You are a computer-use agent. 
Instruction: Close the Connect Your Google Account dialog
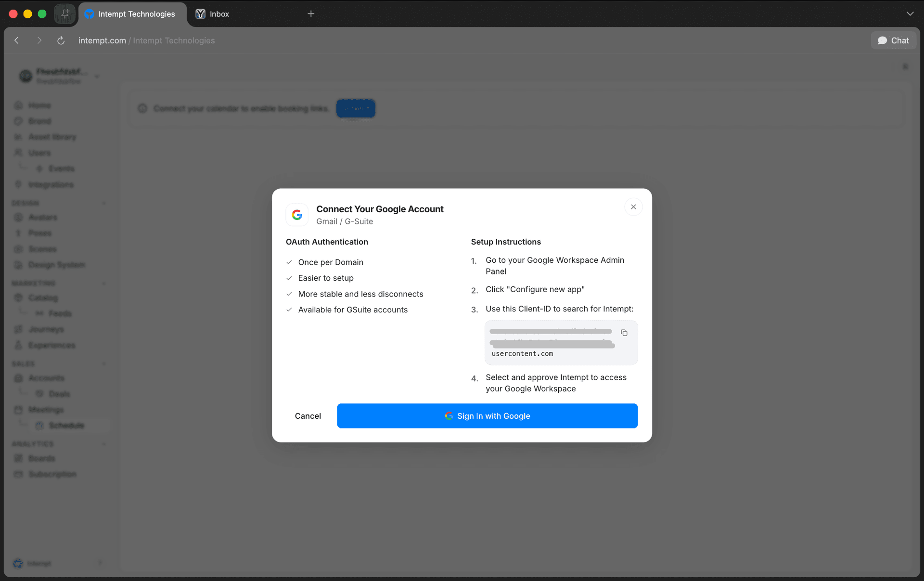[x=633, y=207]
